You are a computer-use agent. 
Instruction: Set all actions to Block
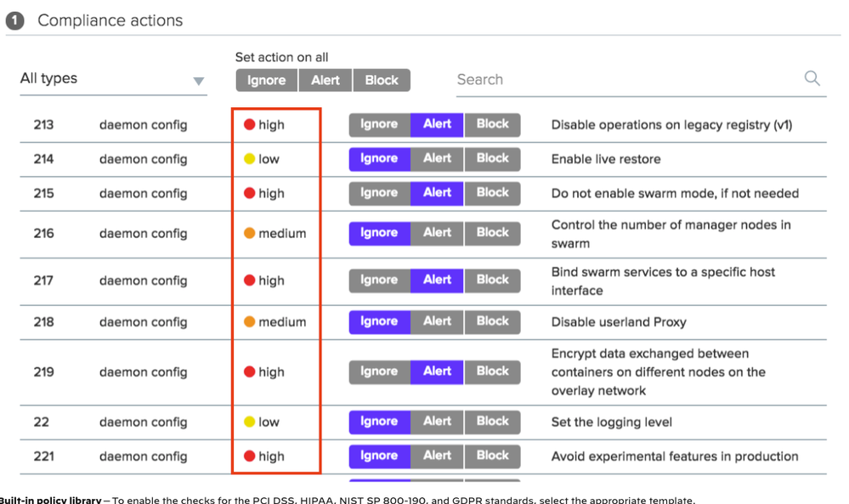click(x=382, y=81)
